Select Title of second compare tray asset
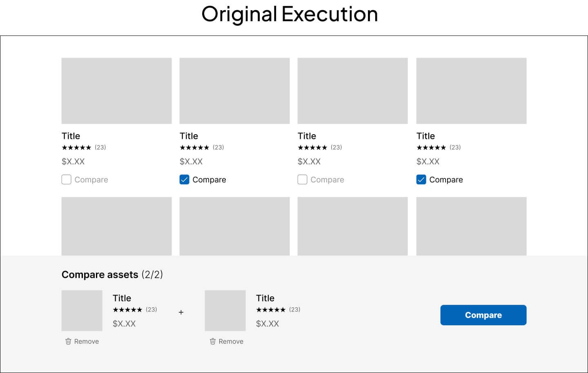This screenshot has width=588, height=373. point(265,298)
